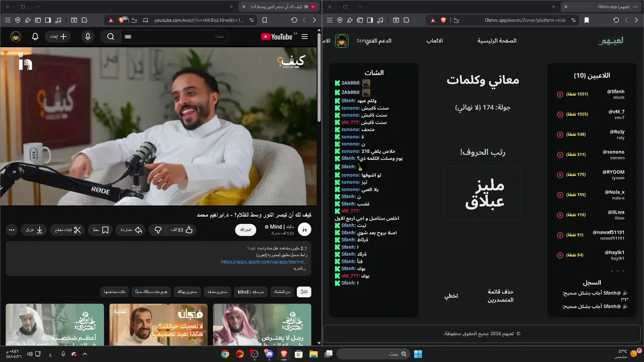Open media control note icon, l3bhm window
This screenshot has height=362, width=644.
(380, 20)
